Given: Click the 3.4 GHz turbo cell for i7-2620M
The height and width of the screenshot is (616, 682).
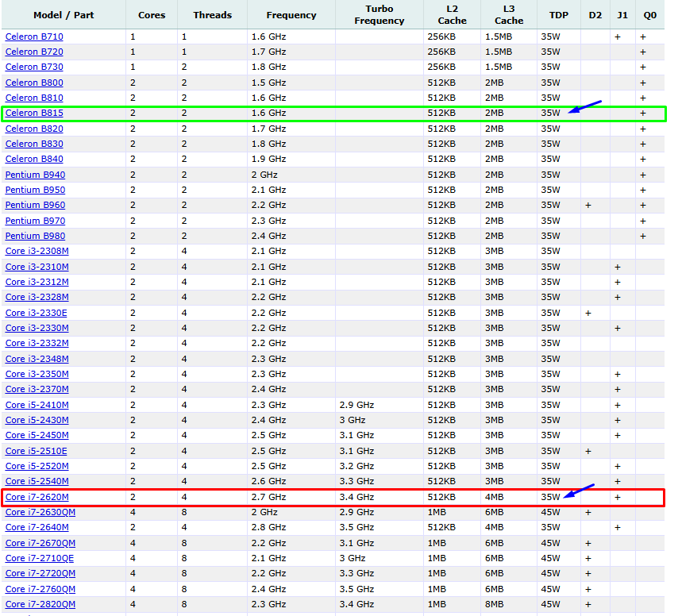Looking at the screenshot, I should click(x=356, y=497).
